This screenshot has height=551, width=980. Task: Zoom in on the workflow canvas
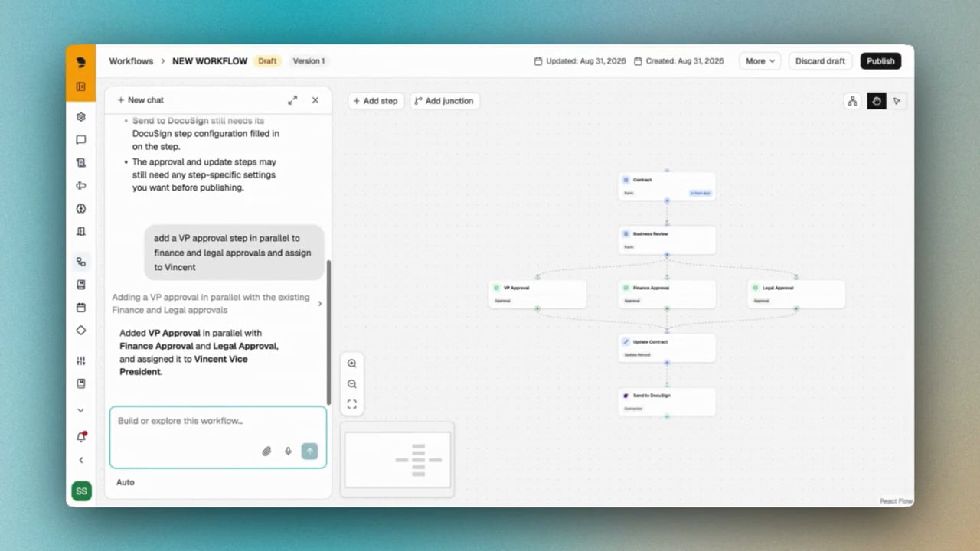pos(352,364)
